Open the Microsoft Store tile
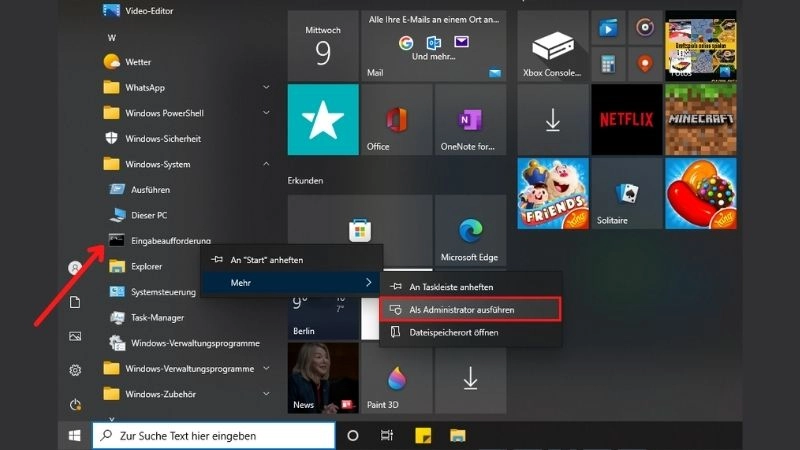The height and width of the screenshot is (450, 800). [360, 231]
